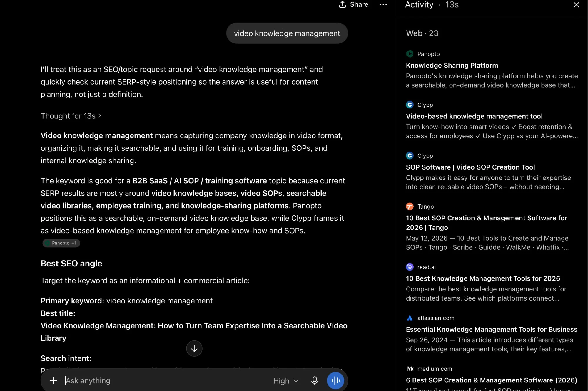
Task: Close the Activity panel
Action: (x=576, y=5)
